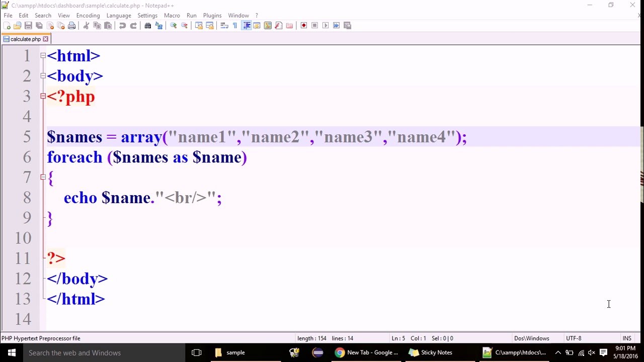Open Find with the binoculars icon
This screenshot has height=362, width=644.
148,26
